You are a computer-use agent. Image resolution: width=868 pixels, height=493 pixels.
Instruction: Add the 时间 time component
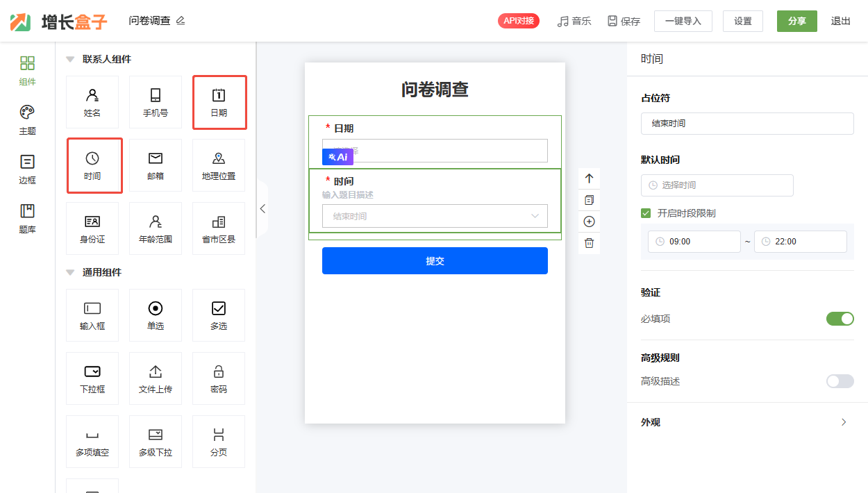94,165
